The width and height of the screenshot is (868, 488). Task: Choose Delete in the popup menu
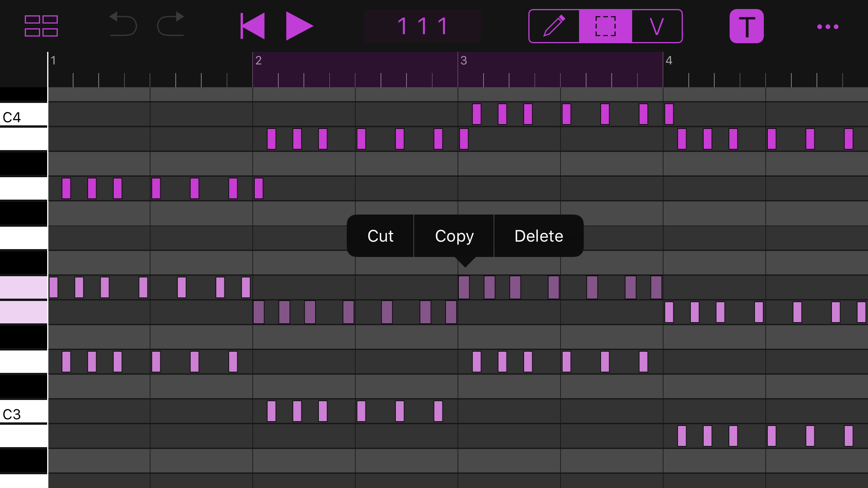(539, 236)
